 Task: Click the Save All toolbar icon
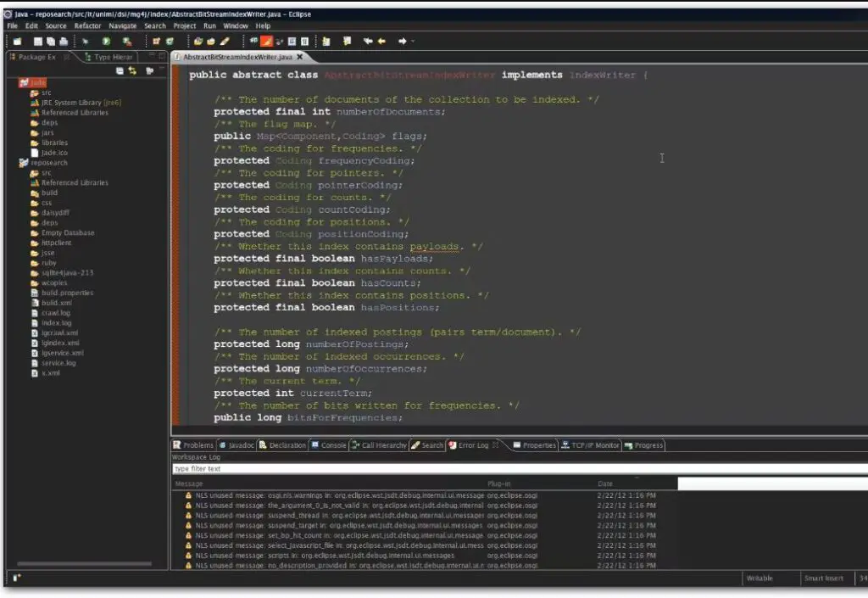tap(50, 42)
